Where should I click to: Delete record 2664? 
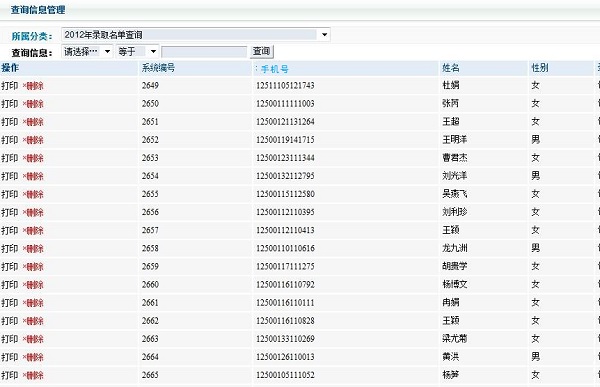[x=33, y=358]
